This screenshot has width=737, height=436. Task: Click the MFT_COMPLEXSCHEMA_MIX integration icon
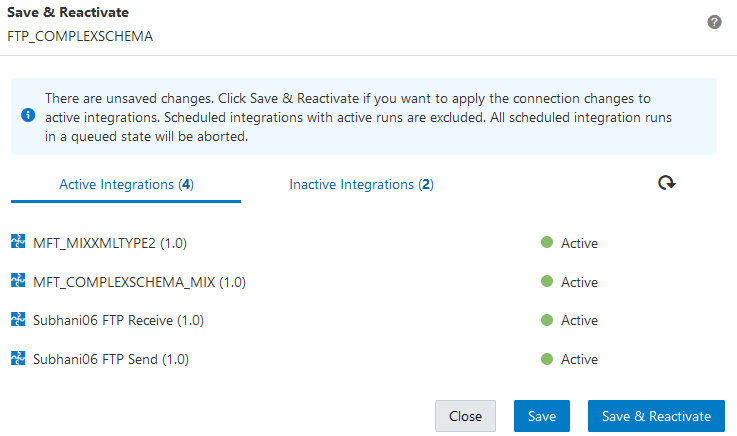click(18, 281)
